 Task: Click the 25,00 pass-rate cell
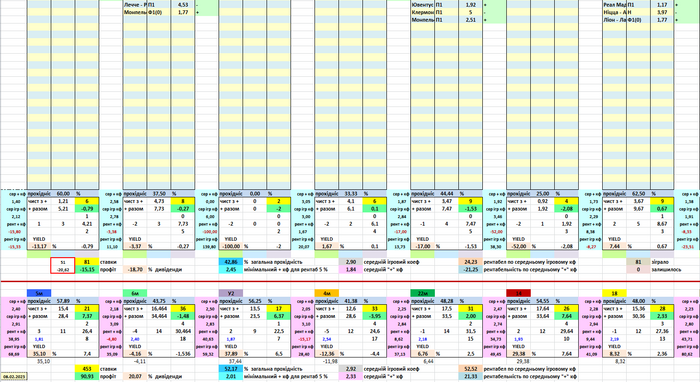coord(542,194)
